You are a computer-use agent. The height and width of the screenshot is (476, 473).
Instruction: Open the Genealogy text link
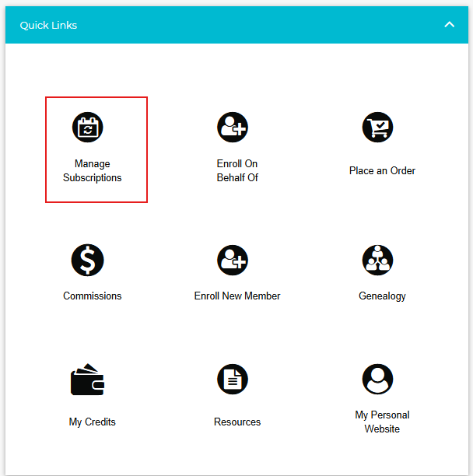[382, 296]
